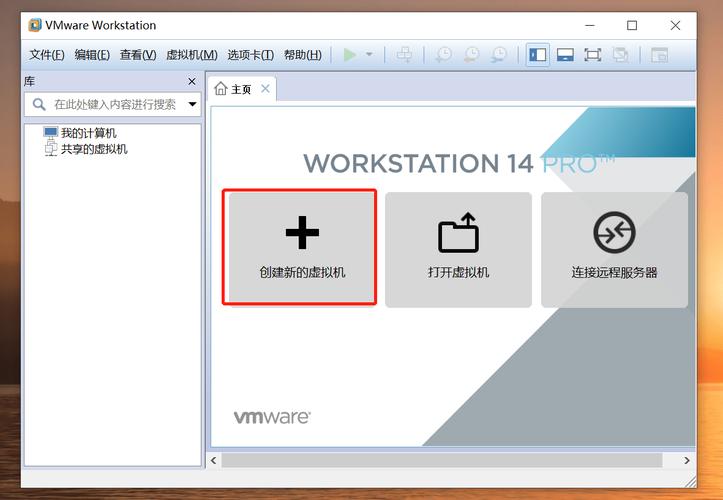The image size is (723, 500).
Task: Click the magnifier icon in library search
Action: coord(39,104)
